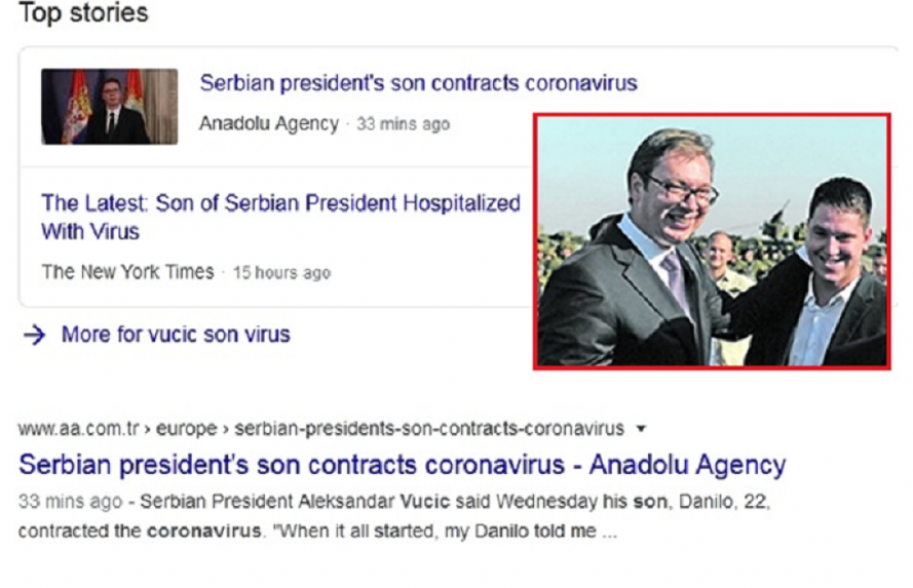This screenshot has height=588, width=913.
Task: Click the Anadolu Agency source label
Action: pyautogui.click(x=269, y=125)
